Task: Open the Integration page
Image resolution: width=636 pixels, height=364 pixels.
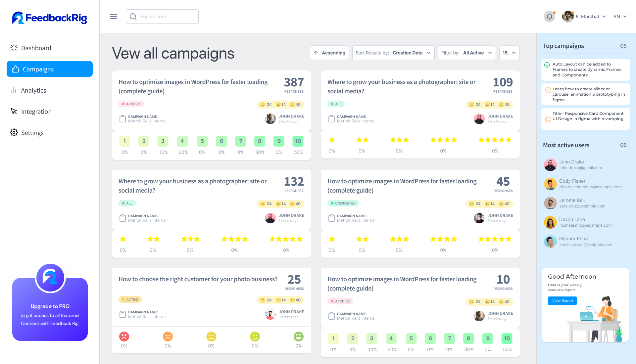Action: coord(36,112)
